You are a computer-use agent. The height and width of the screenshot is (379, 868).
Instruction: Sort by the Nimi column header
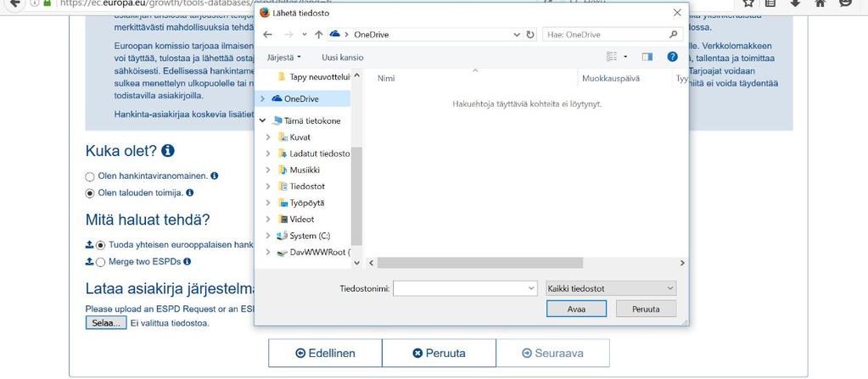coord(386,79)
